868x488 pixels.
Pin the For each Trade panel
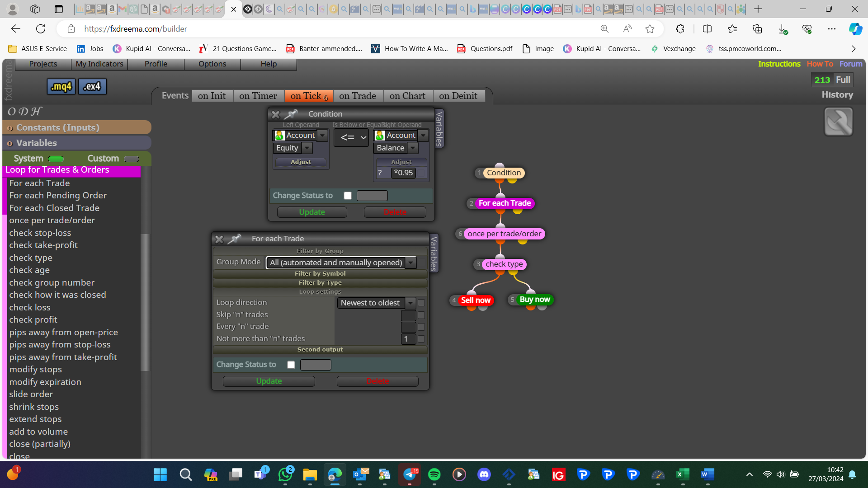234,239
